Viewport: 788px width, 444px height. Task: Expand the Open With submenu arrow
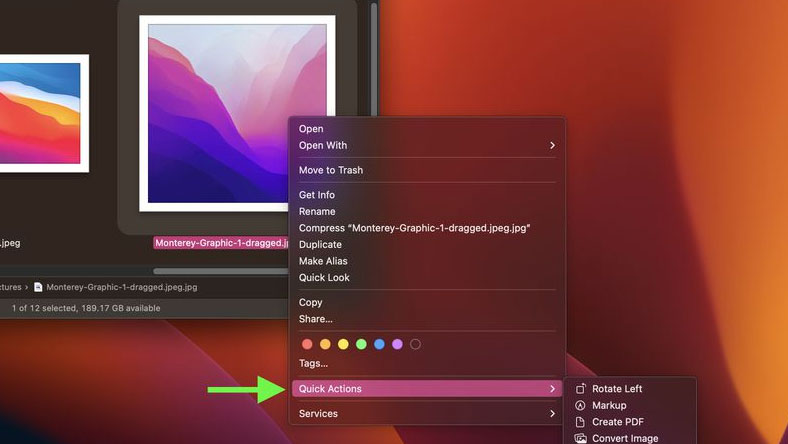click(552, 145)
